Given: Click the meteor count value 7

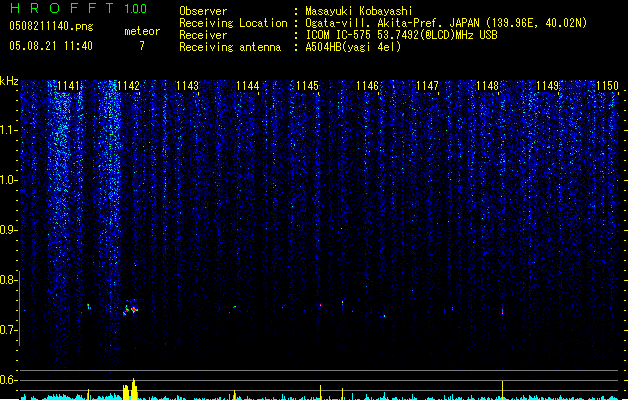Looking at the screenshot, I should [x=142, y=46].
